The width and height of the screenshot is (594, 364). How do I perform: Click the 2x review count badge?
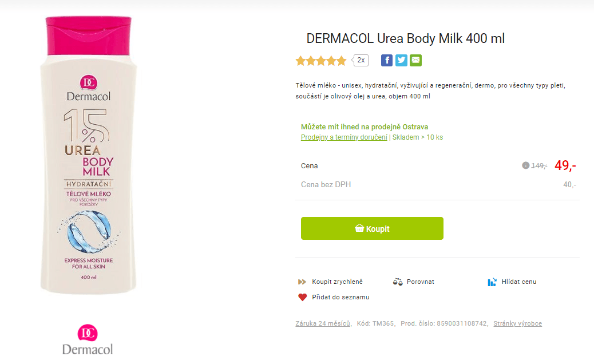(x=359, y=60)
